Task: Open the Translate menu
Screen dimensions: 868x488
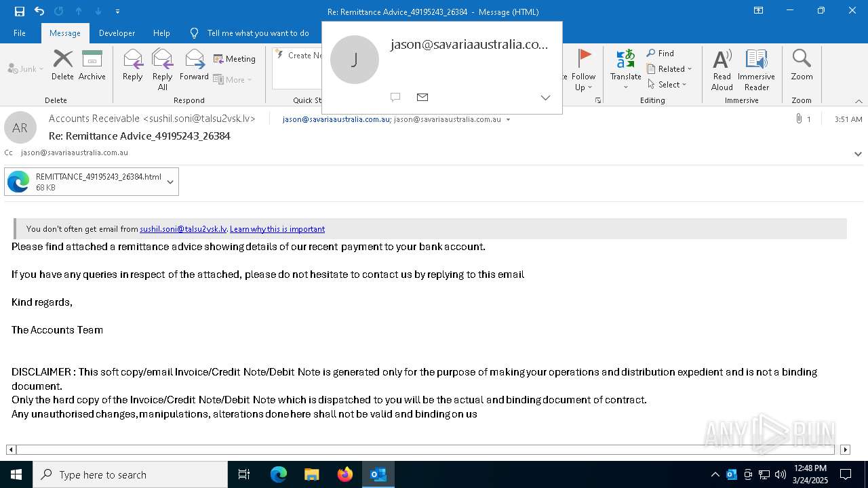Action: point(625,69)
